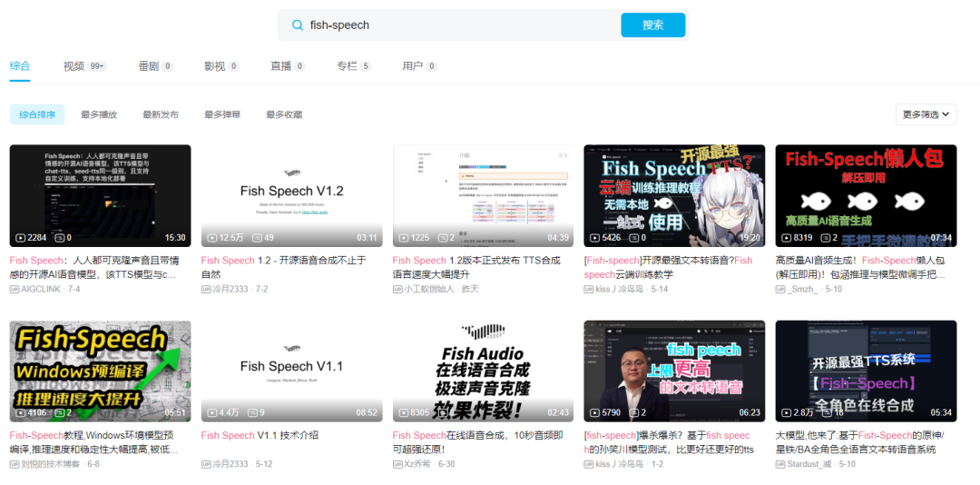980x485 pixels.
Task: Open title '爆杀爆杀？基于fish speech' link
Action: pos(668,442)
